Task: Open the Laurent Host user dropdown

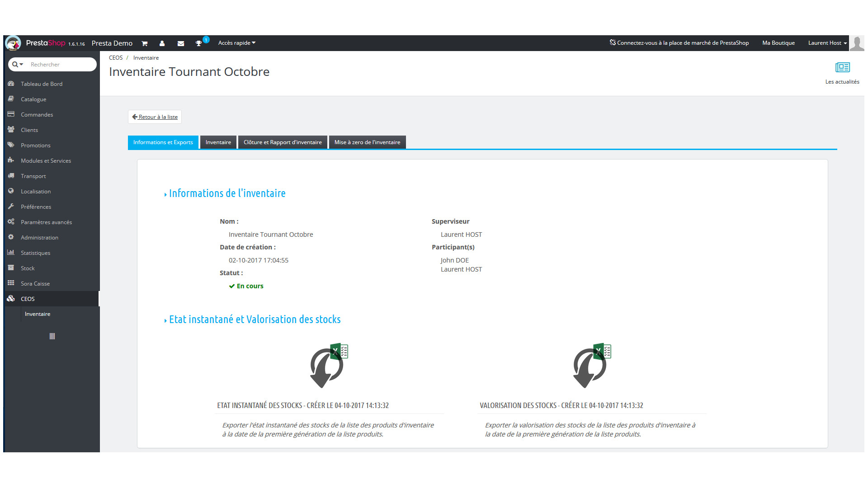Action: (827, 43)
